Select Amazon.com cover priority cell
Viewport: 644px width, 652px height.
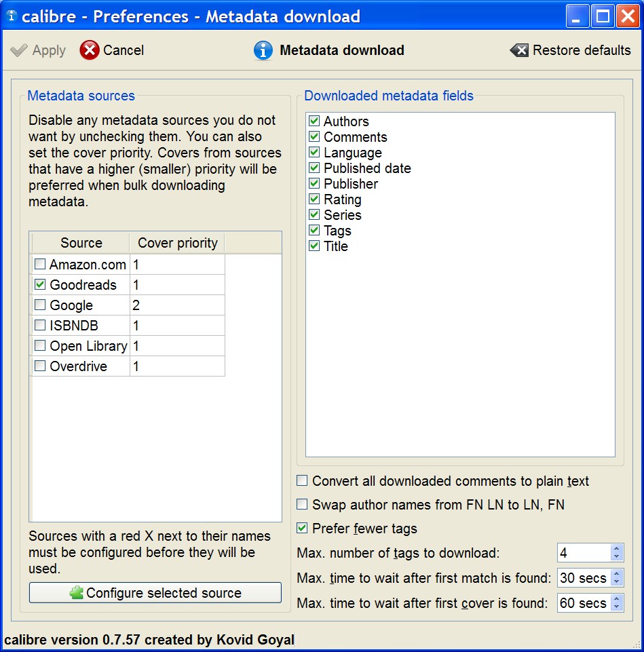(178, 264)
